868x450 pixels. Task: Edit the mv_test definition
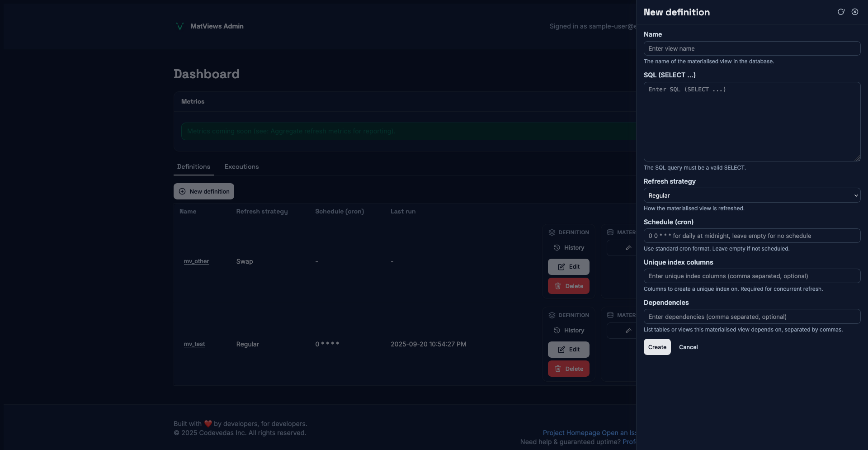point(568,350)
